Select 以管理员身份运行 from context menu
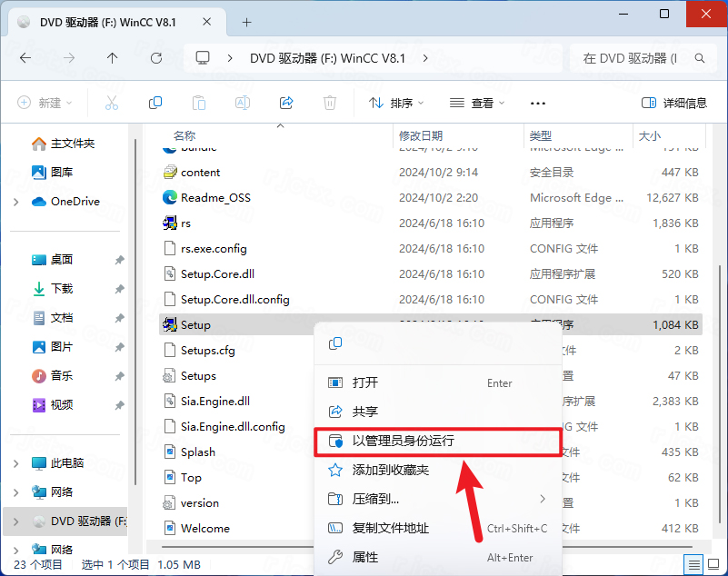The height and width of the screenshot is (576, 728). click(x=402, y=441)
